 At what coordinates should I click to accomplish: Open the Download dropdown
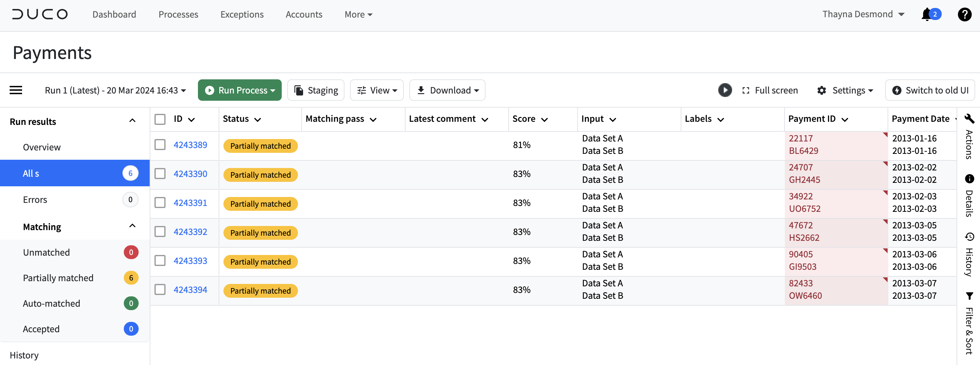pyautogui.click(x=447, y=90)
